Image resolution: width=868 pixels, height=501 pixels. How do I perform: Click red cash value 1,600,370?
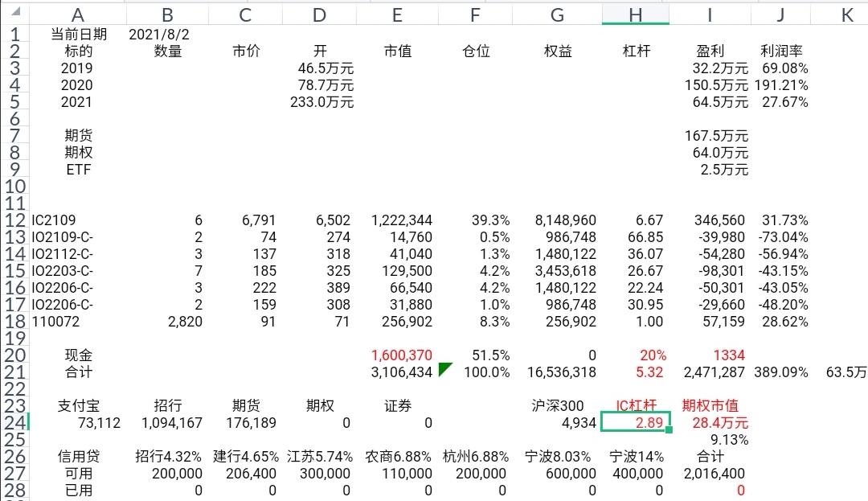[401, 355]
